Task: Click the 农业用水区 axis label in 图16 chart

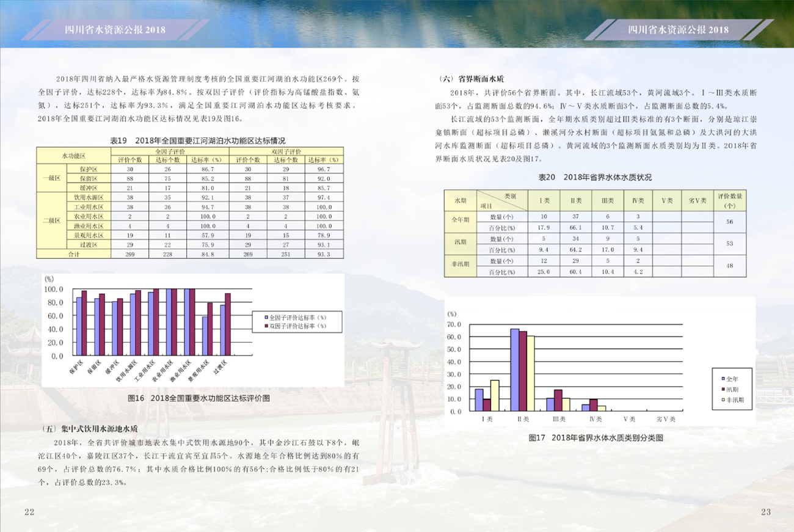Action: click(x=161, y=373)
